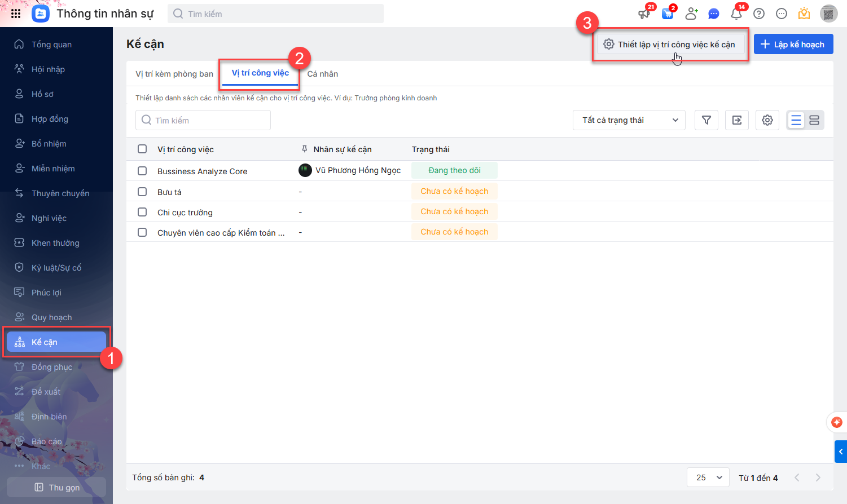Open table column settings gear
The height and width of the screenshot is (504, 847).
pos(767,120)
